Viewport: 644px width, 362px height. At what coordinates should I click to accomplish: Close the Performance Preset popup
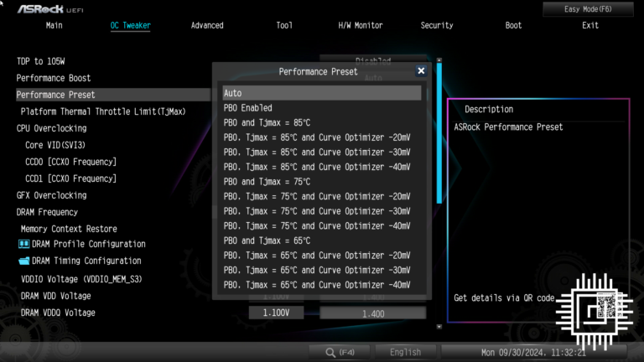coord(421,72)
